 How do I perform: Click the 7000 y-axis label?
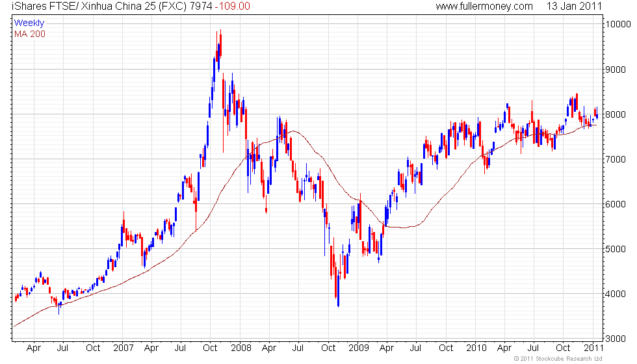click(616, 159)
